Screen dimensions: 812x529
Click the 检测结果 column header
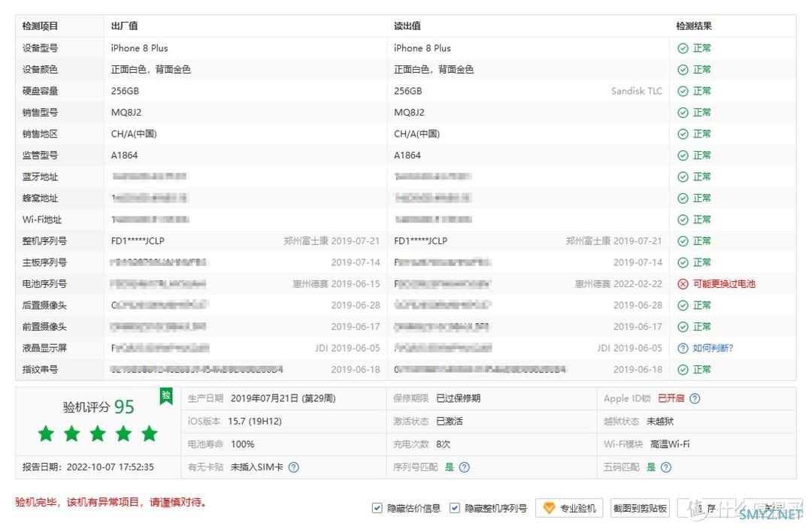[694, 26]
